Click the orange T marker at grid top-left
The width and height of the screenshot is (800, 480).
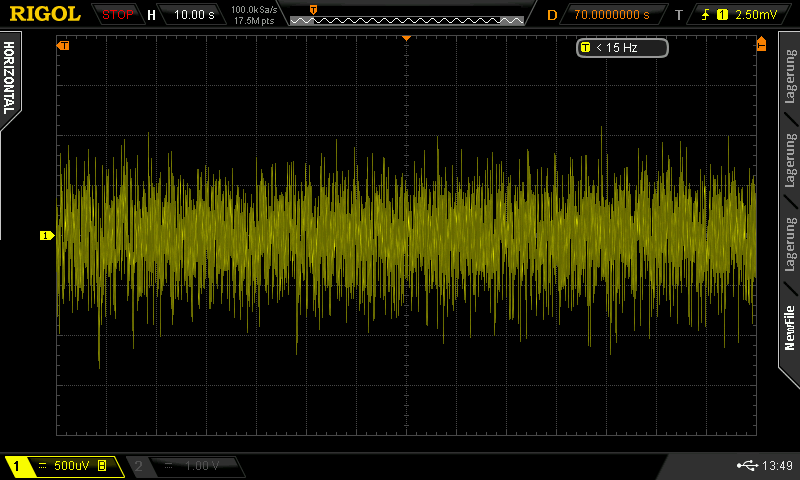coord(63,46)
